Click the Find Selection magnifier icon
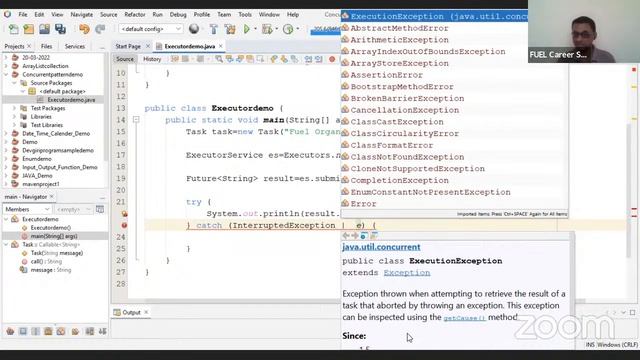This screenshot has height=360, width=640. pos(219,59)
